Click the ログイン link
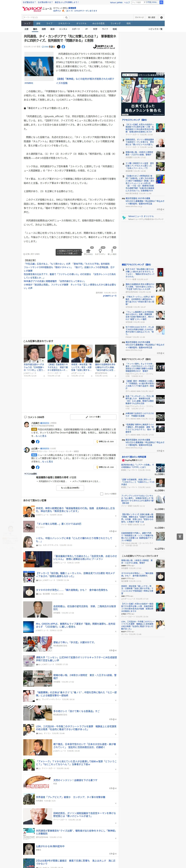Image resolution: width=186 pixels, height=868 pixels. tap(57, 11)
